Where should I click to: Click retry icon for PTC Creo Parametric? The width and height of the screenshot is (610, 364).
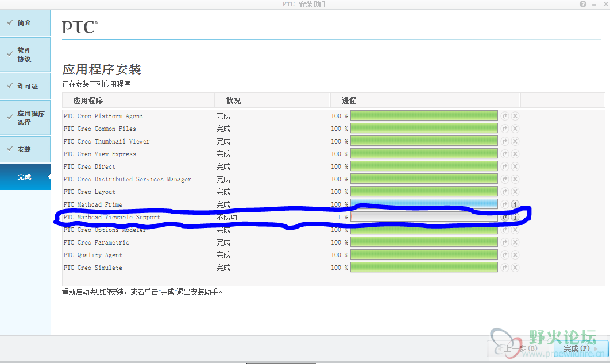(504, 242)
